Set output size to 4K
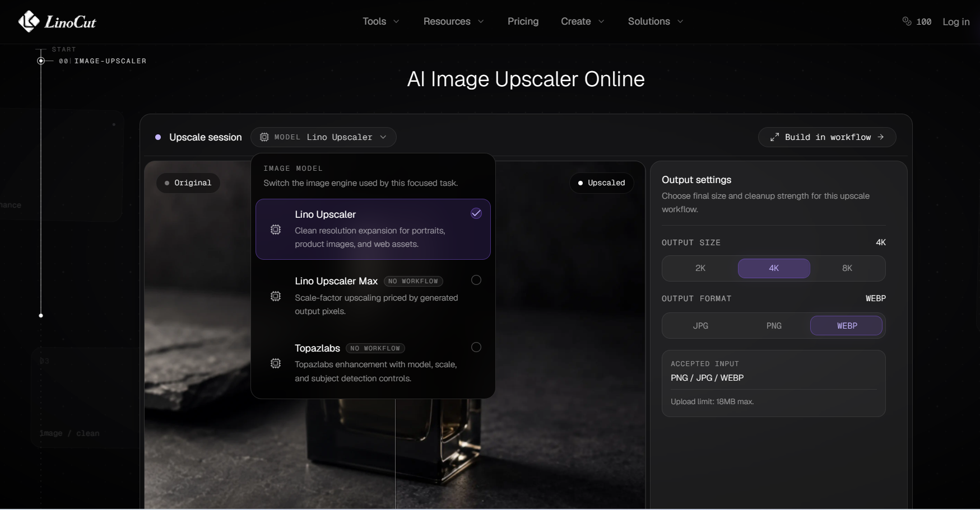The image size is (980, 510). coord(774,268)
